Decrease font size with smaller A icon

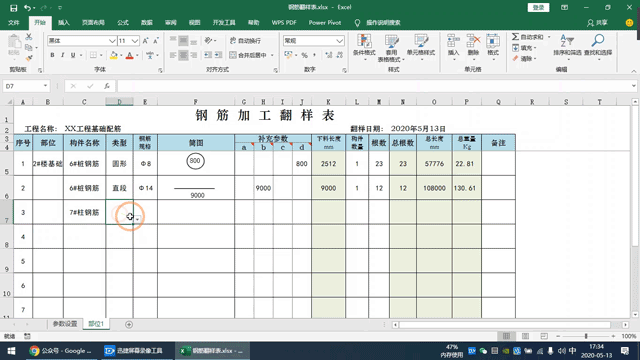[x=156, y=41]
